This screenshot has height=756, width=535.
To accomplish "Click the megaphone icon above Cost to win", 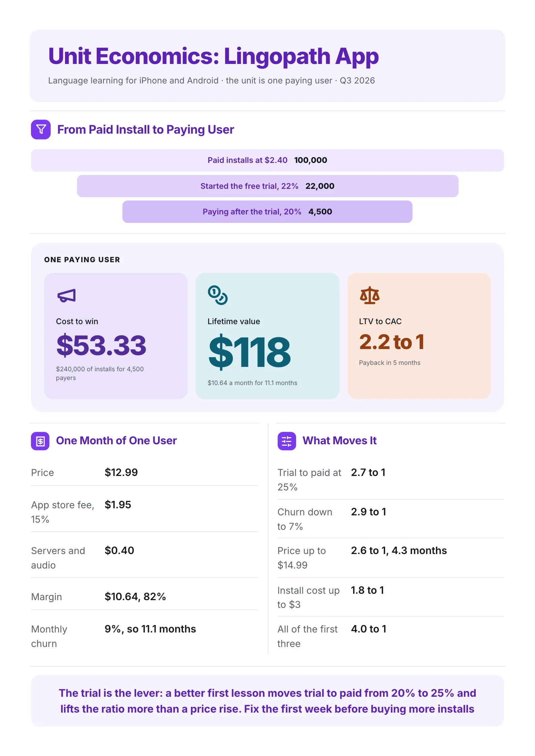I will [66, 296].
